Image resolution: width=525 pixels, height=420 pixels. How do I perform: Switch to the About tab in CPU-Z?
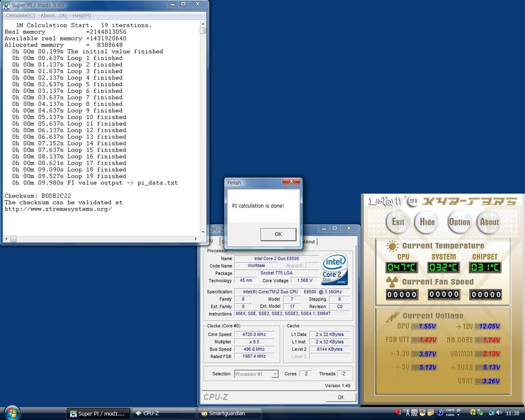click(x=309, y=242)
